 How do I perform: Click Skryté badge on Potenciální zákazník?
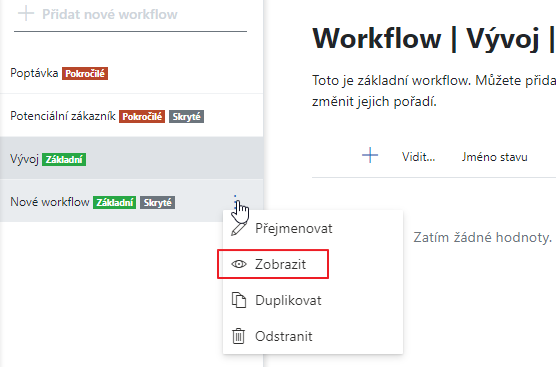[187, 116]
